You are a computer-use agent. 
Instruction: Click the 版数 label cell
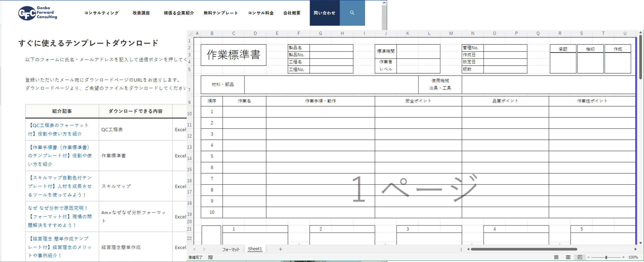[x=473, y=69]
